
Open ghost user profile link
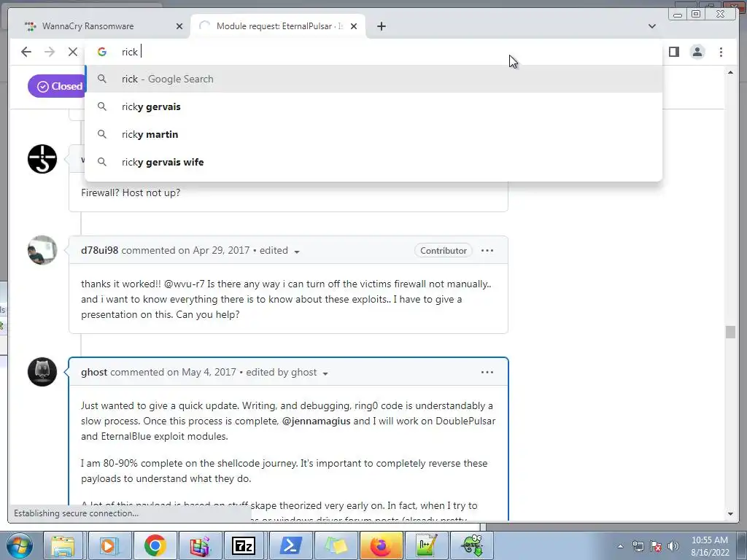point(94,373)
